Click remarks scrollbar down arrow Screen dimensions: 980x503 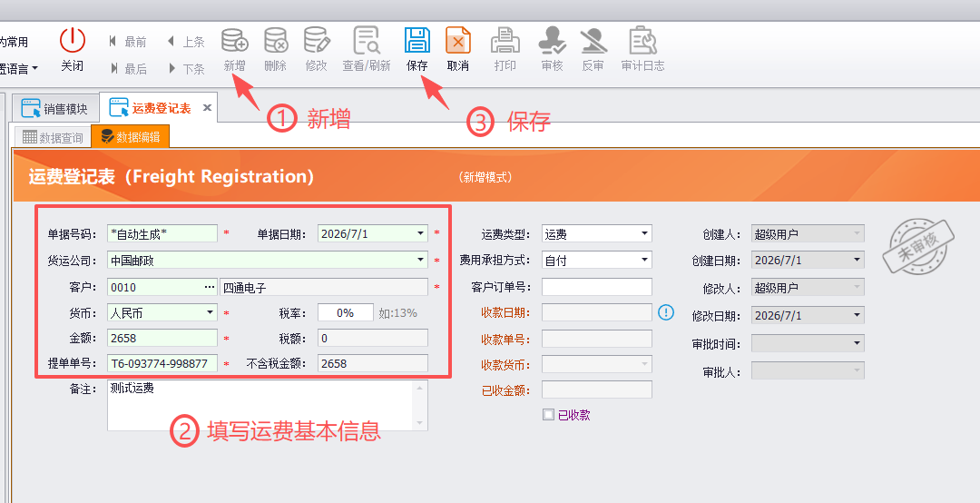tap(420, 423)
